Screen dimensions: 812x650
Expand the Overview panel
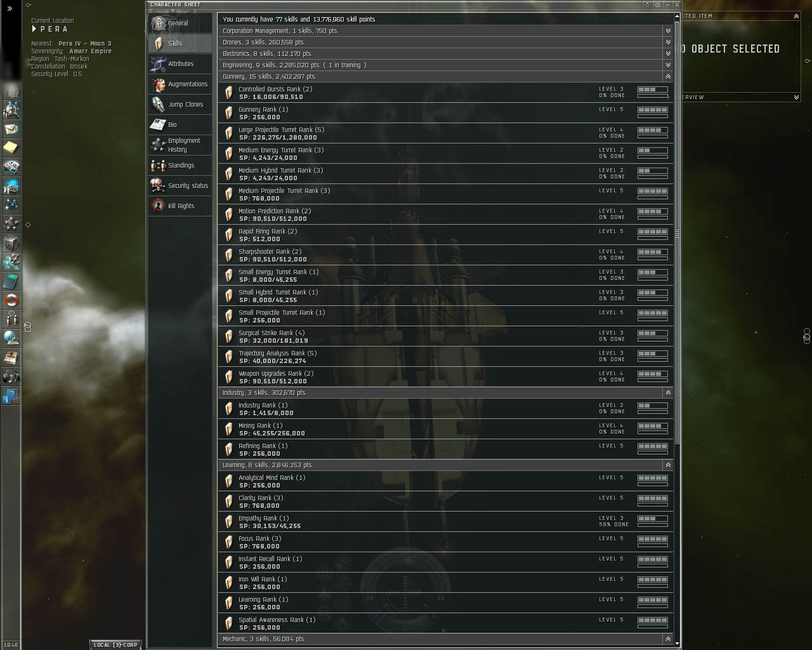[796, 97]
